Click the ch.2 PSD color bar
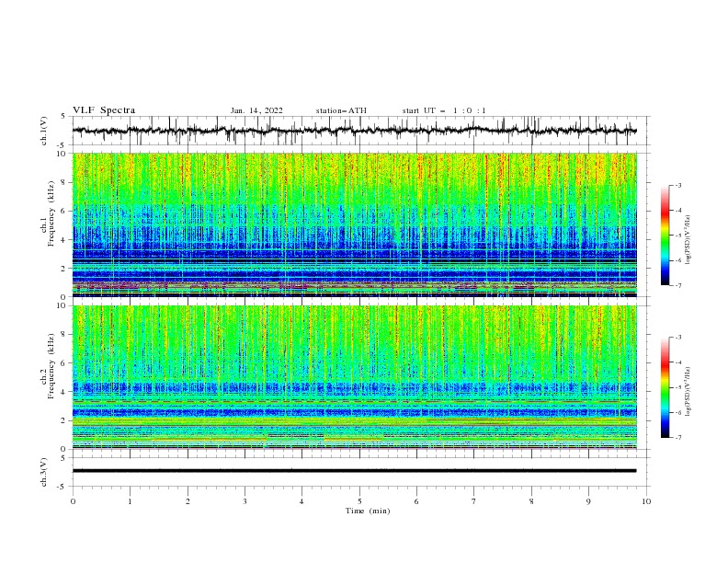 point(665,387)
